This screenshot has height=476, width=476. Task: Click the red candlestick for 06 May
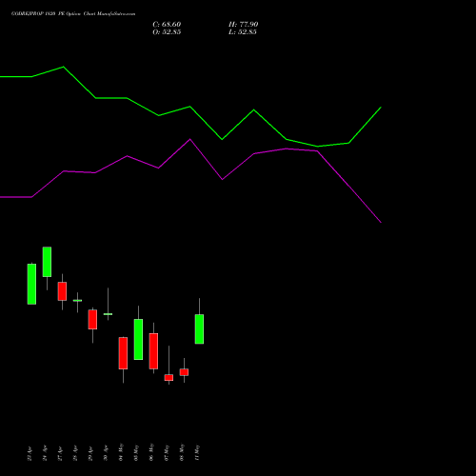[x=153, y=351]
